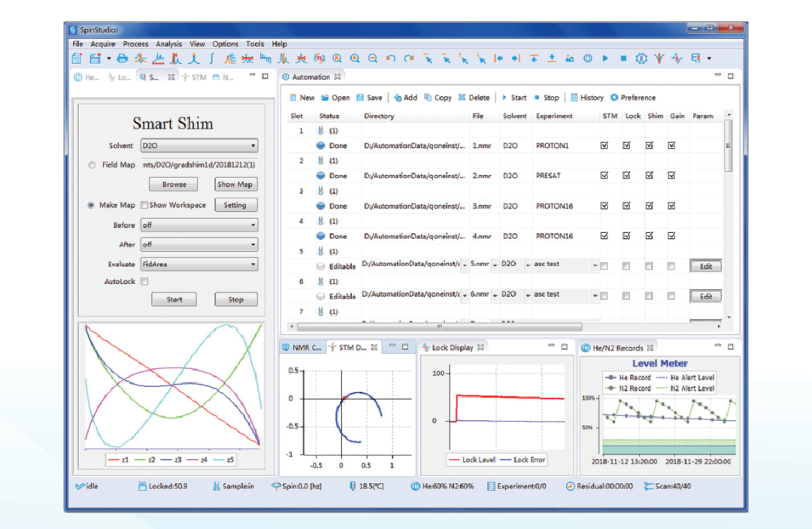Click Save in Automation toolbar
The image size is (812, 529).
(369, 98)
